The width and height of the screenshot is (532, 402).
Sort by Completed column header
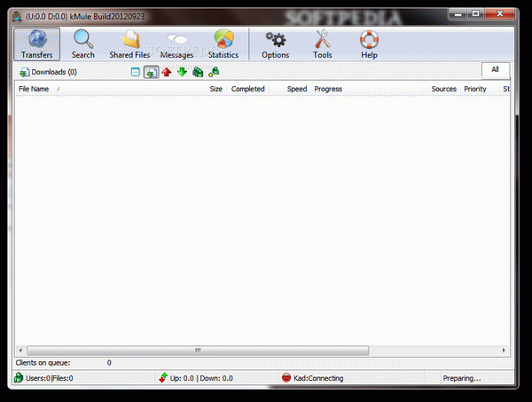247,89
